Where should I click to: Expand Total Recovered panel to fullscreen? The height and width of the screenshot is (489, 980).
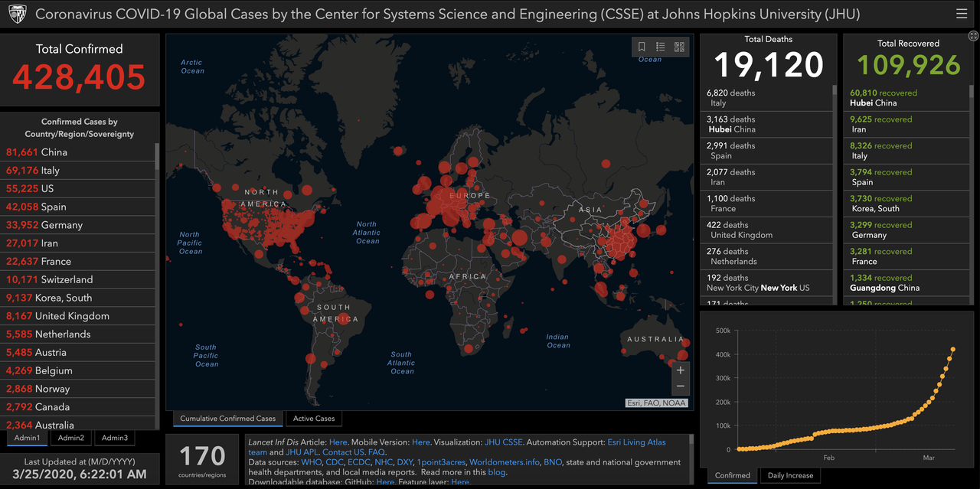pos(973,36)
